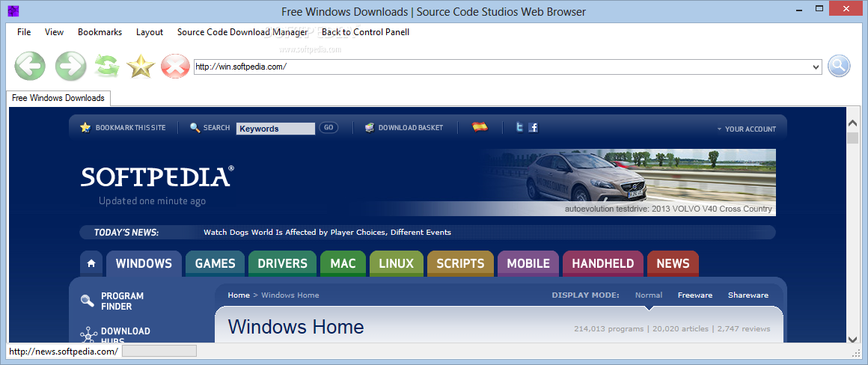868x365 pixels.
Task: Refresh the page with green arrows icon
Action: coord(106,67)
